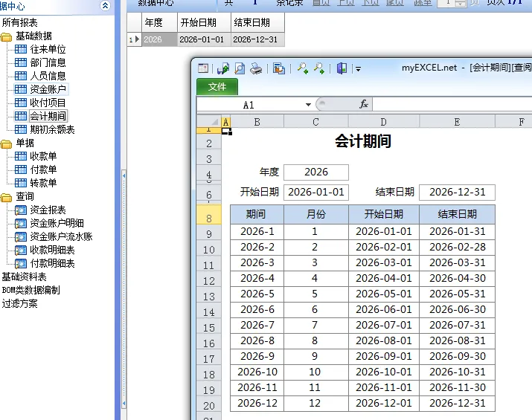Open 收款明细表 query
532x420 pixels.
click(x=52, y=251)
